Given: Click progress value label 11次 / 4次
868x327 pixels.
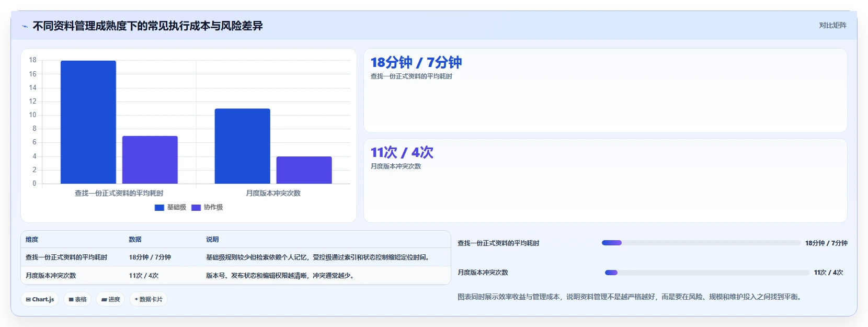Looking at the screenshot, I should 829,273.
